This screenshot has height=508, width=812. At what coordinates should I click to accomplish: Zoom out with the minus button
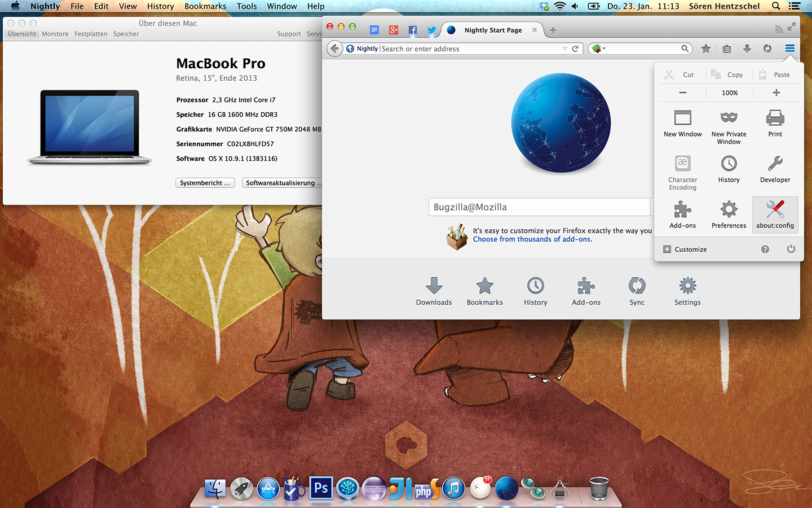pos(682,93)
